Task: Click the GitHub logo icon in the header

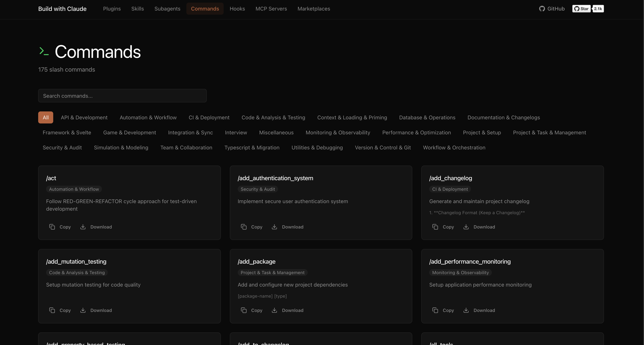Action: click(542, 8)
